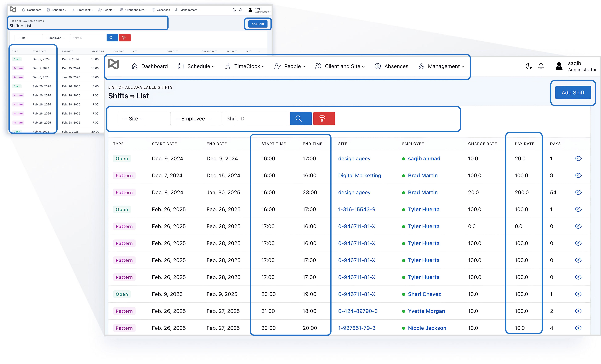This screenshot has width=601, height=364.
Task: Go to Dashboard in the small window
Action: point(31,10)
